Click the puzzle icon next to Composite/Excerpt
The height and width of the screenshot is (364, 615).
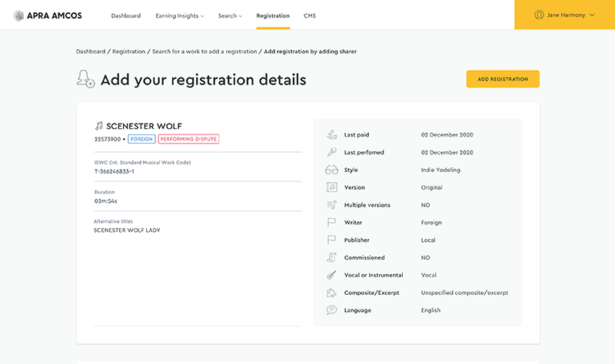tap(331, 293)
